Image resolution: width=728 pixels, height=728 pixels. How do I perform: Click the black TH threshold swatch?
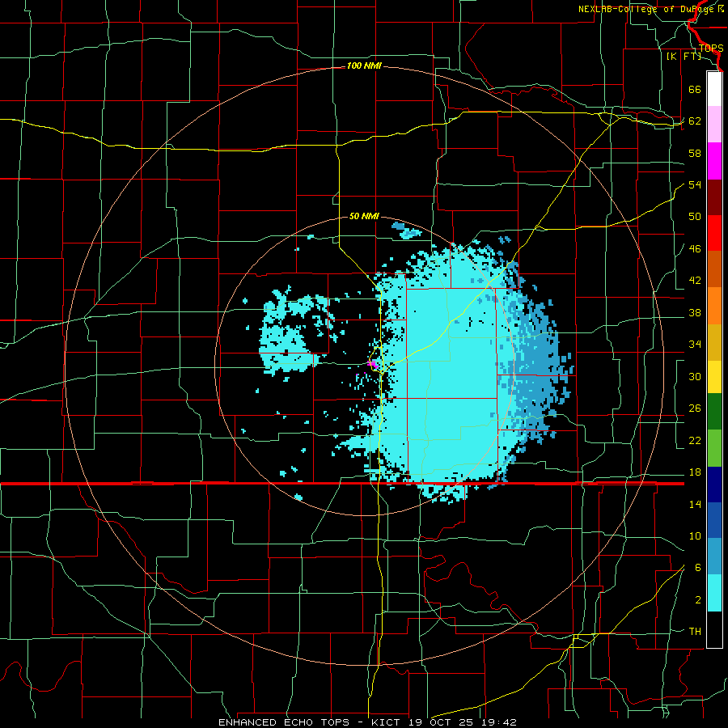click(714, 629)
